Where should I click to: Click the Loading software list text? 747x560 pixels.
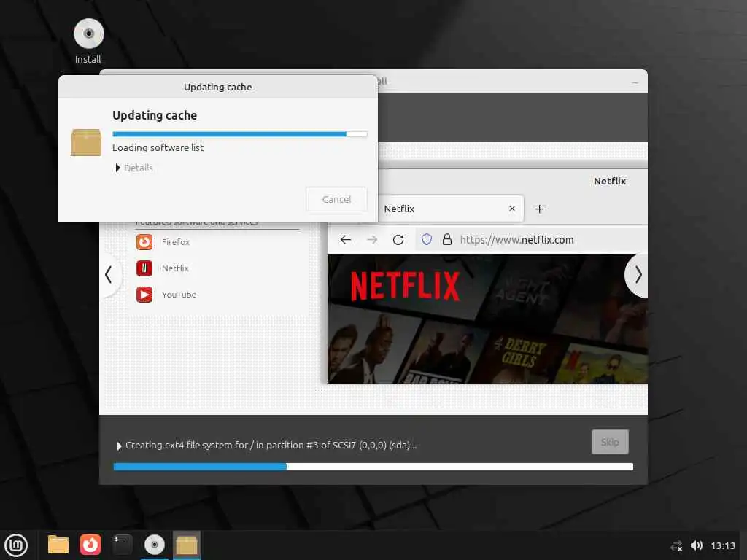[x=158, y=147]
